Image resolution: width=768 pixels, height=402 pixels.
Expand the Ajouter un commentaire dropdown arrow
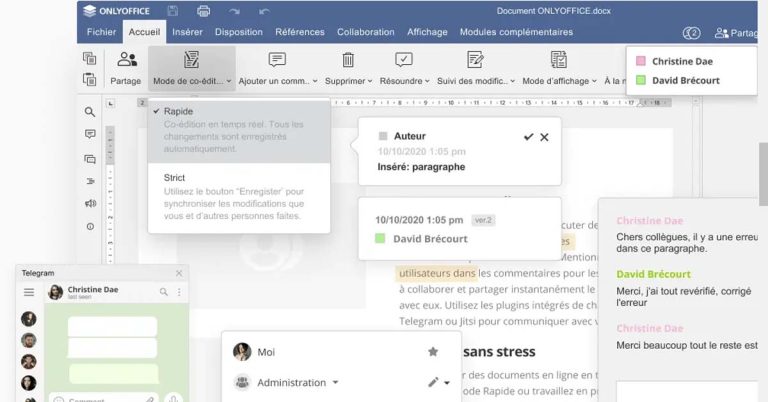315,81
